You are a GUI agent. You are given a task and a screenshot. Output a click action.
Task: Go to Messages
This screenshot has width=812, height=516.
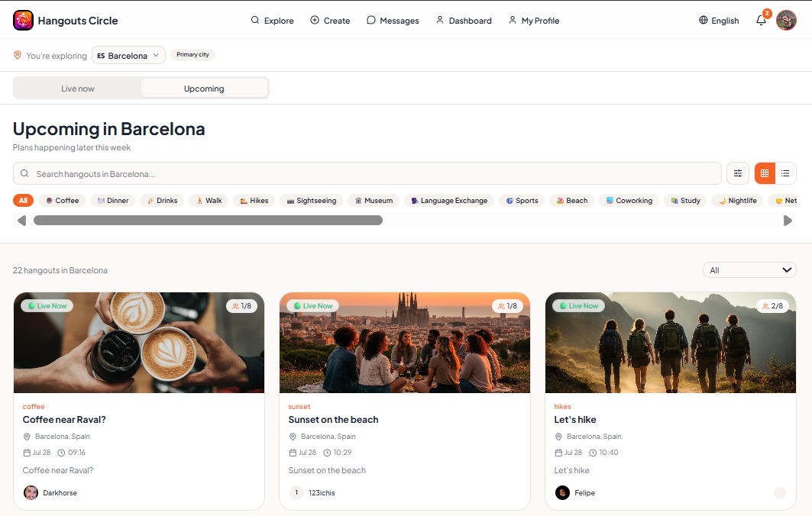[x=393, y=21]
